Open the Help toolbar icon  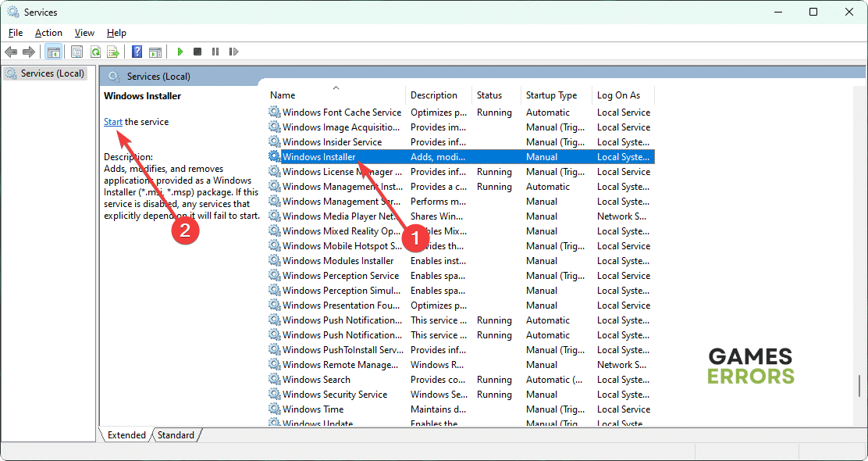[x=137, y=52]
